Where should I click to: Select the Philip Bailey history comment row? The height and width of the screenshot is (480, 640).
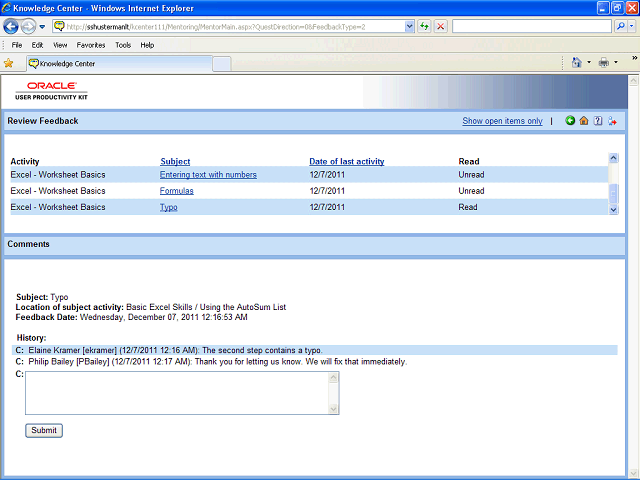[315, 362]
